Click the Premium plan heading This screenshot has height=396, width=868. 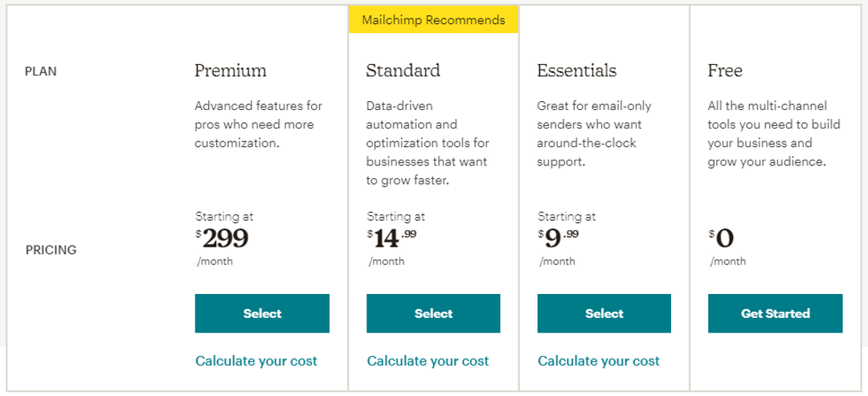(231, 71)
